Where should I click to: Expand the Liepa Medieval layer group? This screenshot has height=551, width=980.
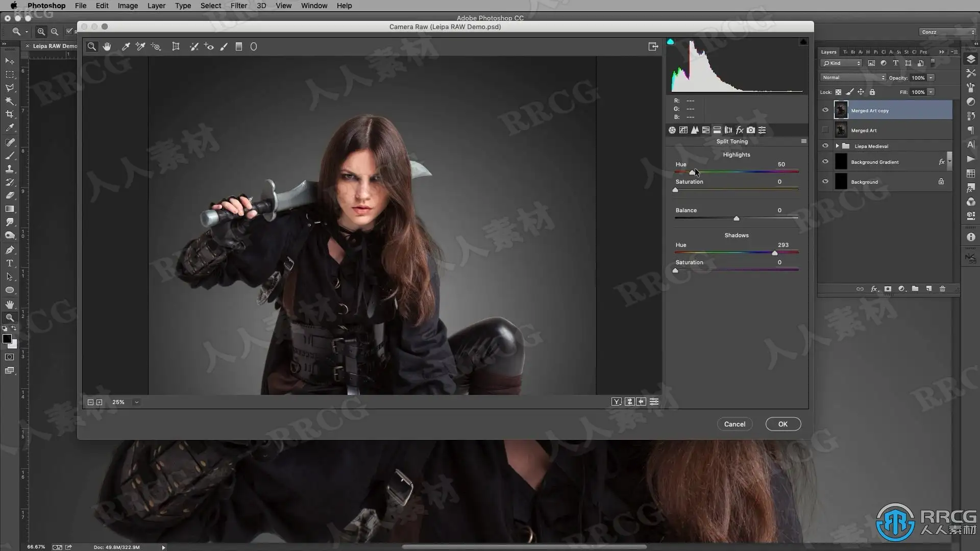[837, 146]
